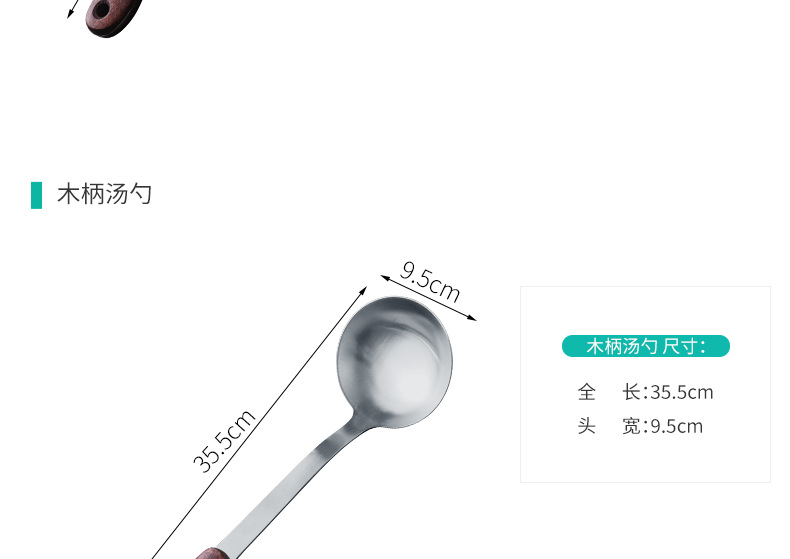Click the long length dimension line

259,422
